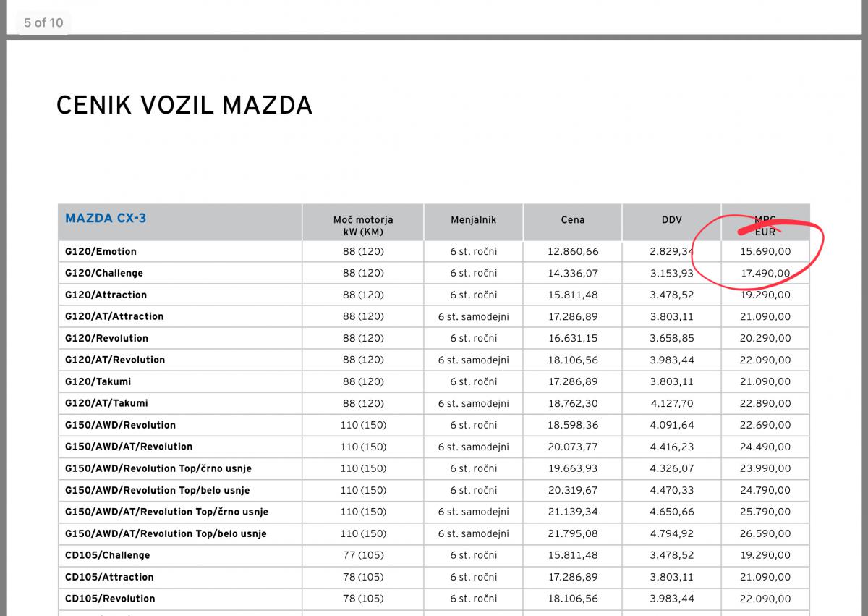Click the DDV amount "3.153,93"
868x616 pixels.
click(x=672, y=273)
